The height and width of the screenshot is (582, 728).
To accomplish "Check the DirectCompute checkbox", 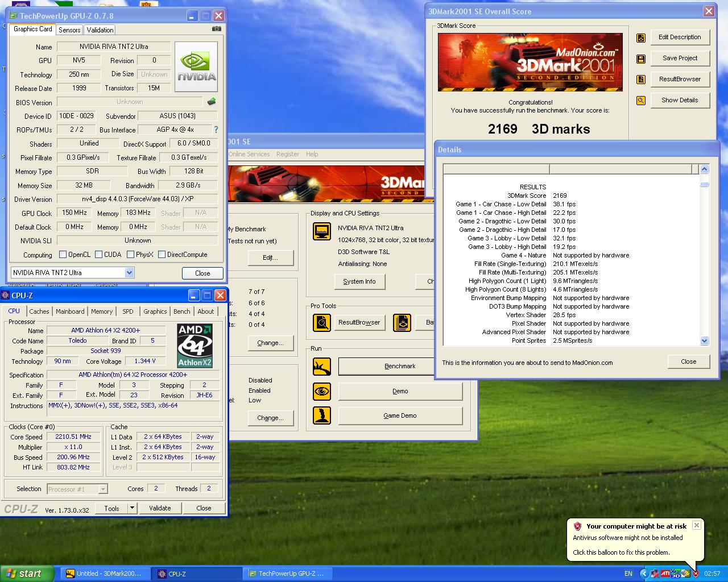I will (162, 255).
